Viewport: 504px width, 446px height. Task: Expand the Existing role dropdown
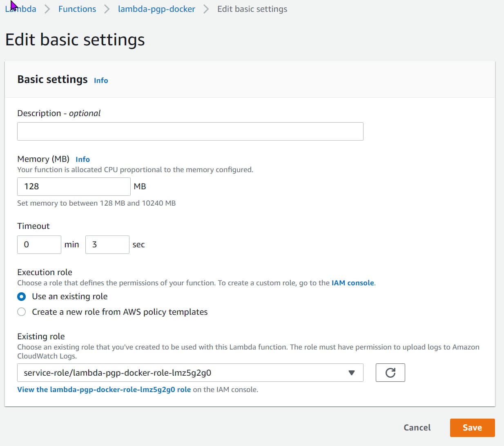(x=190, y=372)
